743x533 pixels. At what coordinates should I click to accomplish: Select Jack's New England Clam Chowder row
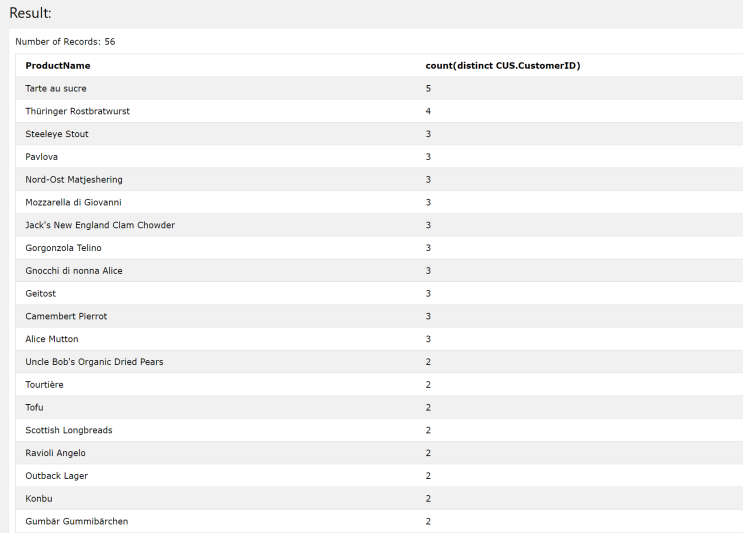[x=379, y=225]
